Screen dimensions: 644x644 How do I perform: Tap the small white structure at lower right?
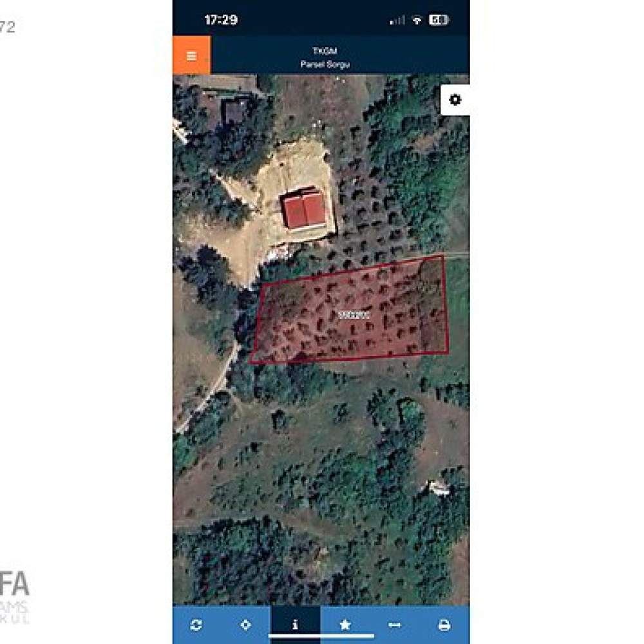439,488
